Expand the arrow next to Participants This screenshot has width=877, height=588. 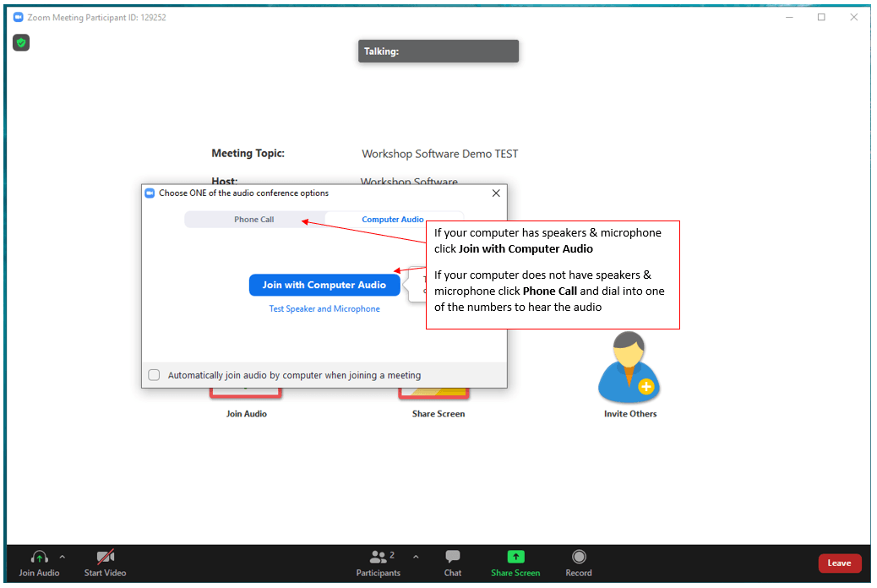click(x=416, y=558)
